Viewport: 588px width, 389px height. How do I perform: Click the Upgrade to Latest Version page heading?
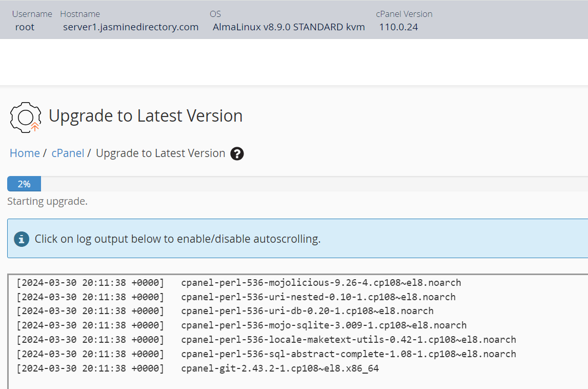click(146, 116)
